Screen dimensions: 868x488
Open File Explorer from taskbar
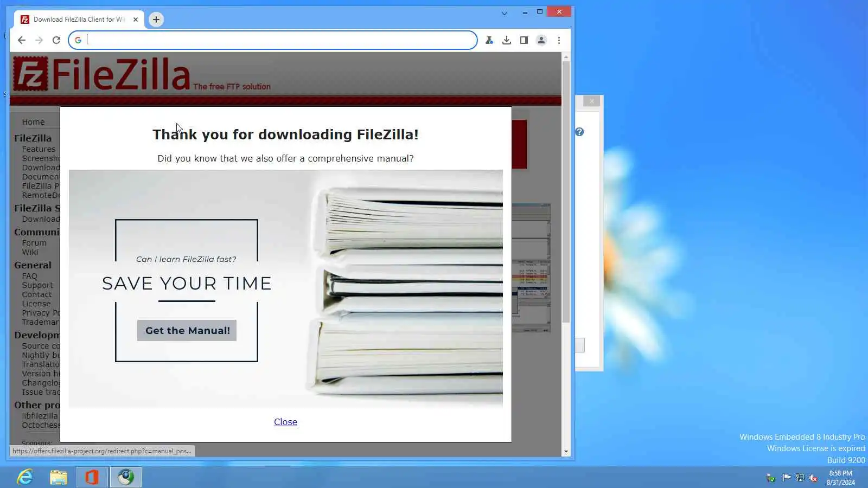click(x=59, y=477)
